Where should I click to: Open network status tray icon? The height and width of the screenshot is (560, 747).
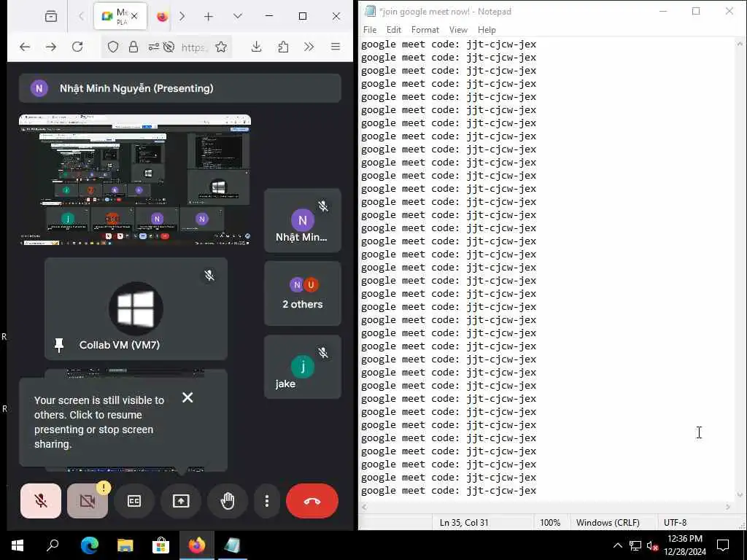[635, 545]
